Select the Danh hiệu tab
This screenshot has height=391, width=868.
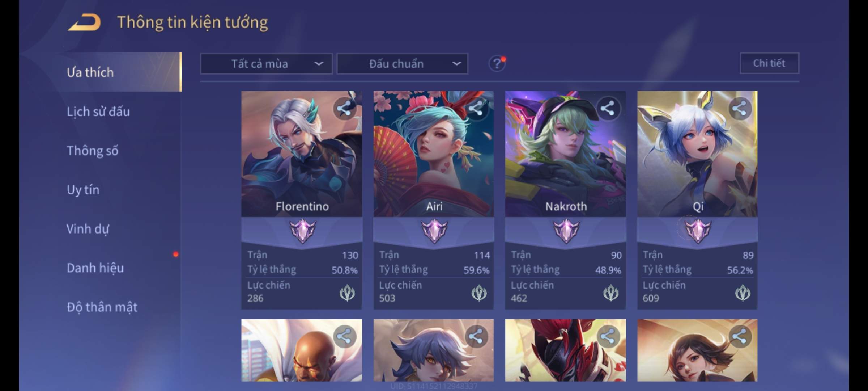95,268
